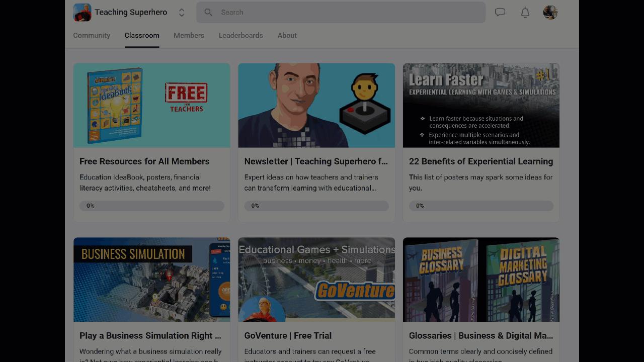Click 'Education IdeaBook, posters, financial' description
The image size is (644, 362).
click(x=145, y=183)
